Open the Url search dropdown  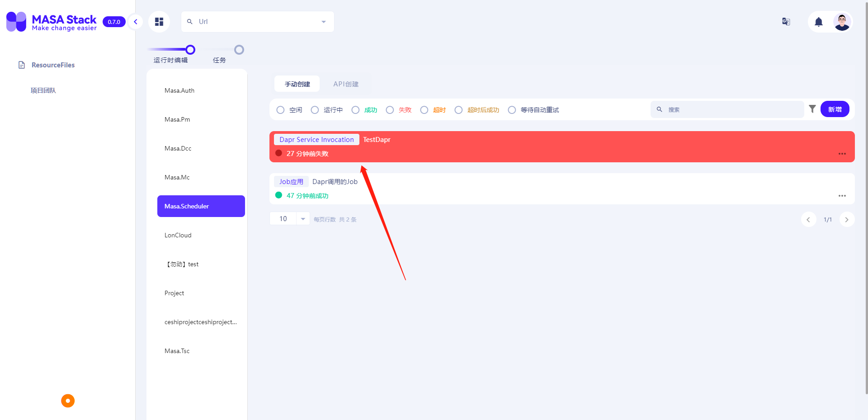click(x=323, y=21)
